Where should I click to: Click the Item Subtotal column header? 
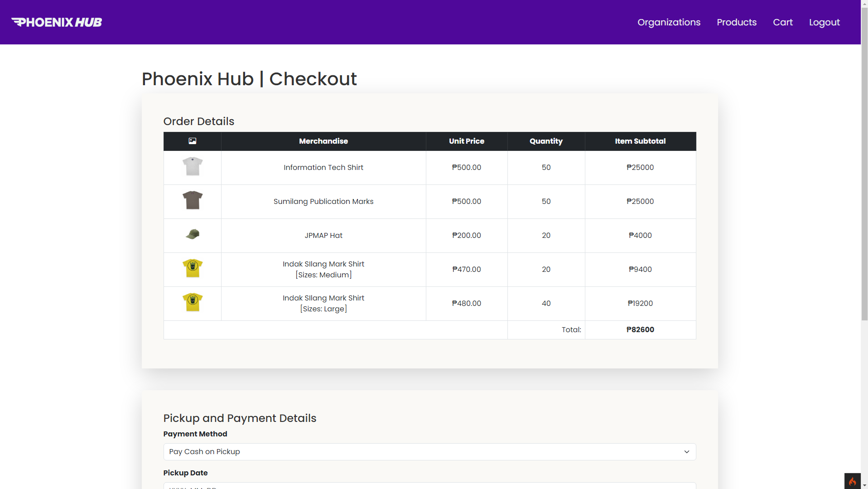click(x=640, y=141)
